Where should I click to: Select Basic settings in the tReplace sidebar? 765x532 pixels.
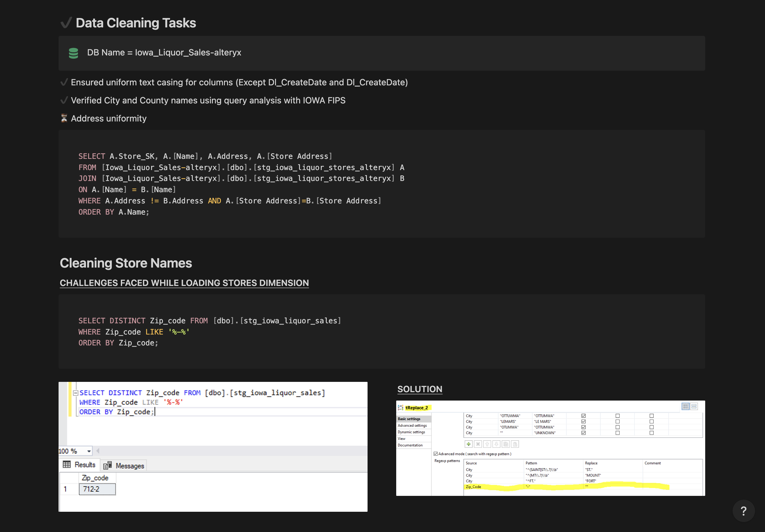pos(409,419)
